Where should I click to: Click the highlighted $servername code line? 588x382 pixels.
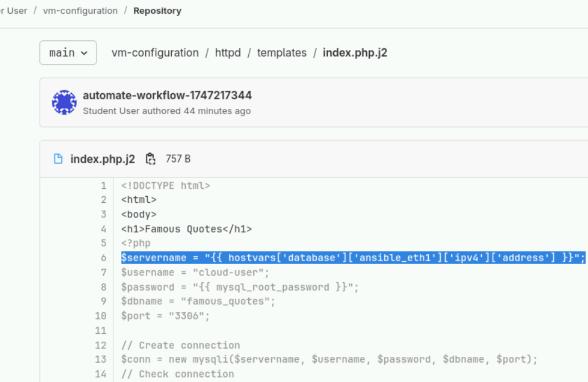tap(352, 258)
